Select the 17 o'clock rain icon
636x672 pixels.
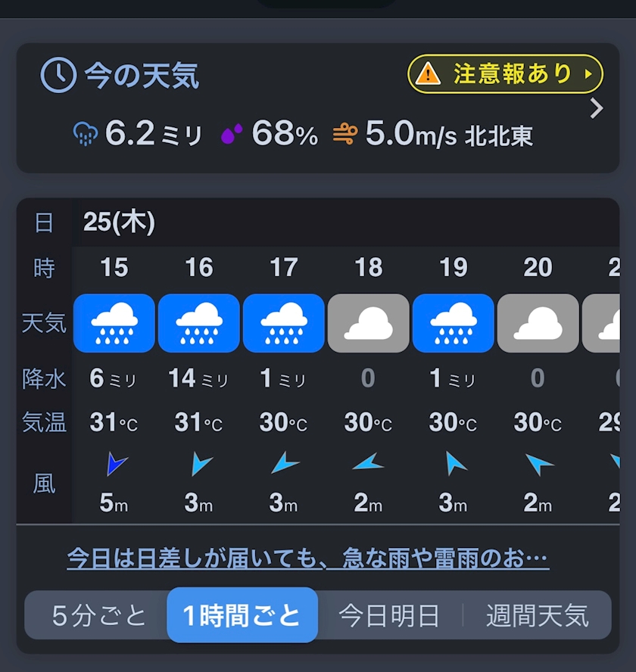(284, 323)
